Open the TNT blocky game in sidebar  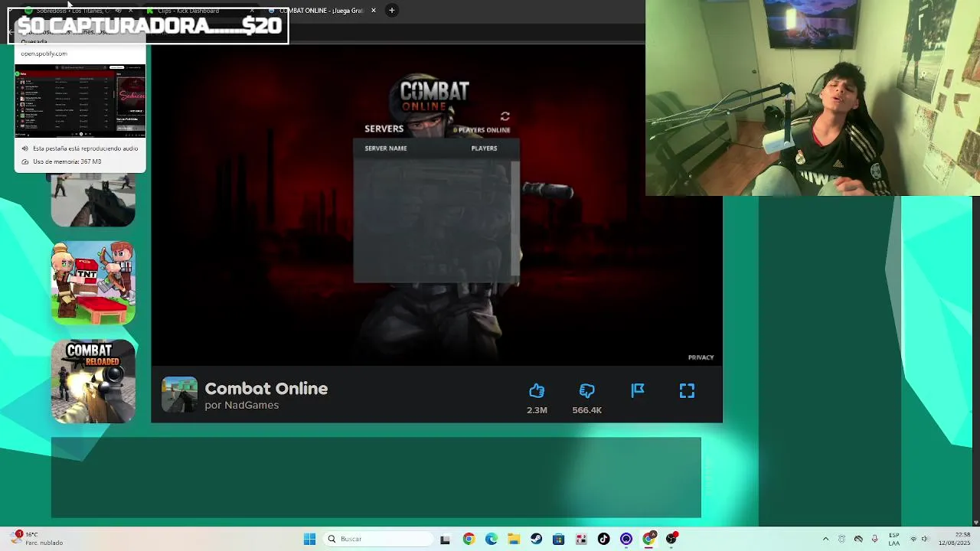(x=93, y=283)
